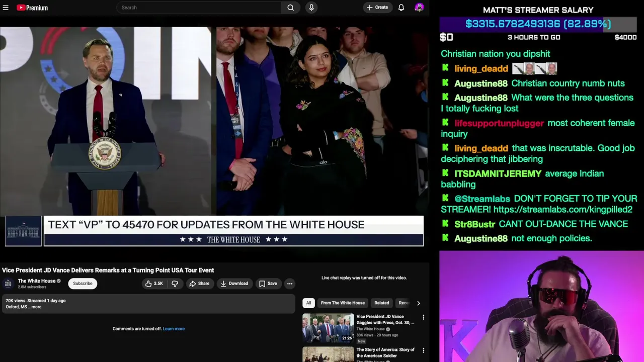The height and width of the screenshot is (362, 644).
Task: Open the Gaggles with Press video thumbnail
Action: point(328,328)
